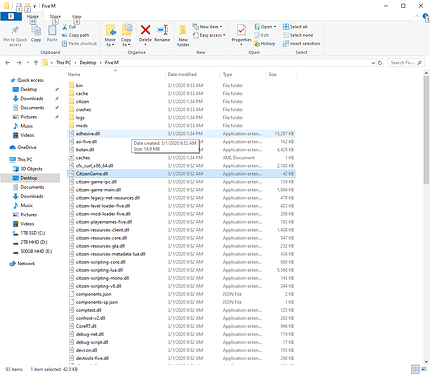Click the Copy ribbon icon
Screen dimensions: 430x374
point(36,31)
